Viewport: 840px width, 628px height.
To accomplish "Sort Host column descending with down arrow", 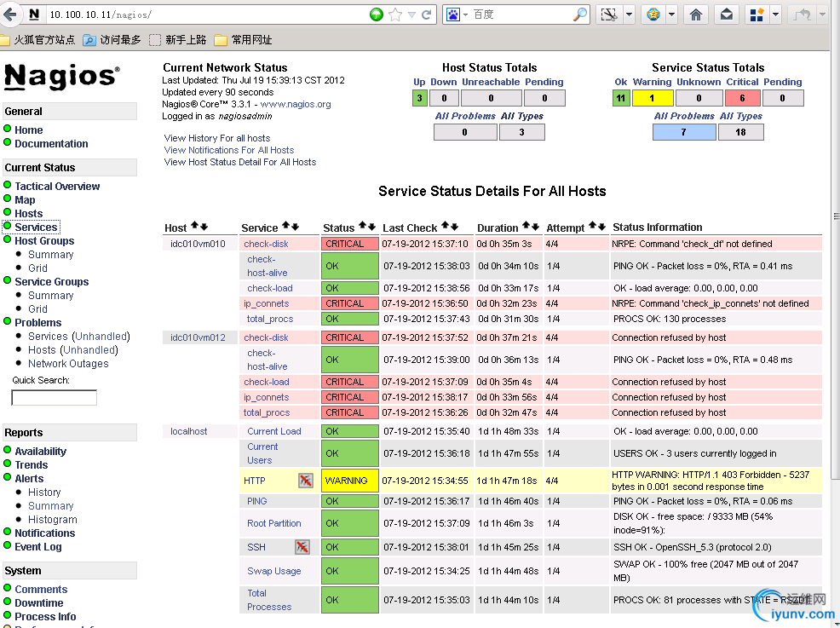I will click(204, 226).
